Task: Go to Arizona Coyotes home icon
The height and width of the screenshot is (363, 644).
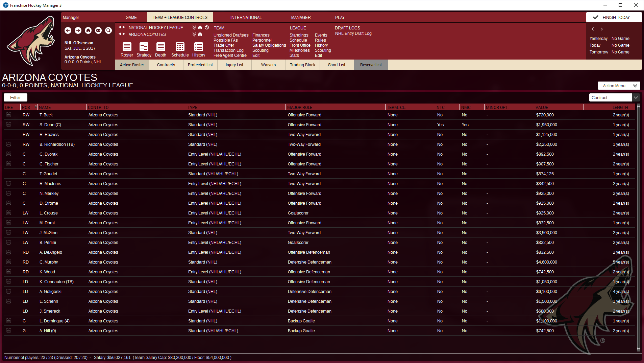Action: [x=200, y=34]
